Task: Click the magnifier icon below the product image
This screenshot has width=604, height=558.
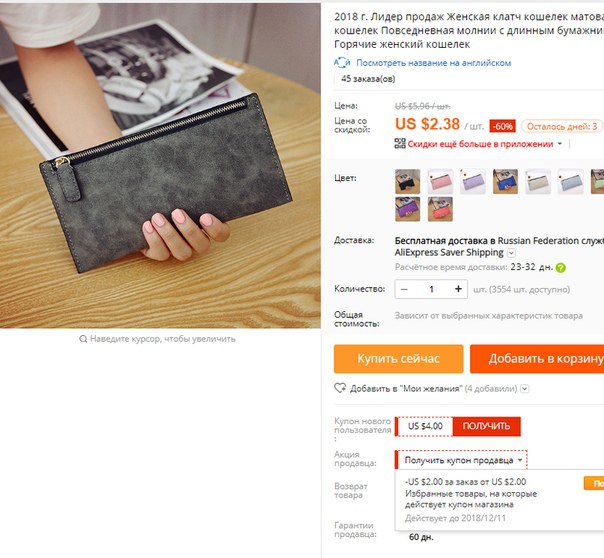Action: tap(83, 339)
